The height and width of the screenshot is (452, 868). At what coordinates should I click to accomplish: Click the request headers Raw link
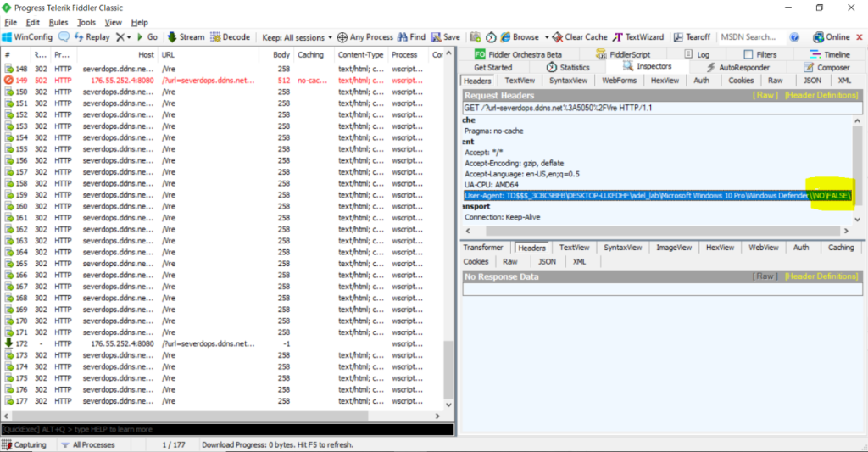click(765, 95)
